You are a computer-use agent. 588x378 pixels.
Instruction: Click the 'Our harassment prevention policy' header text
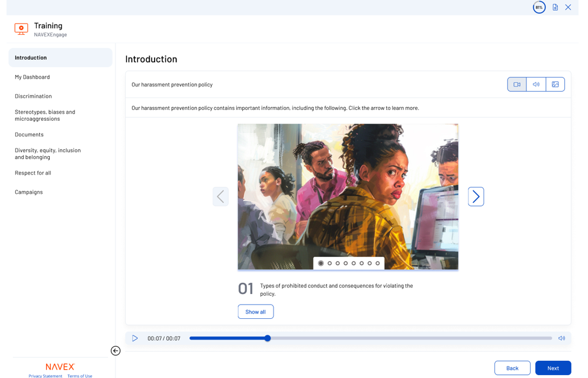pos(172,85)
